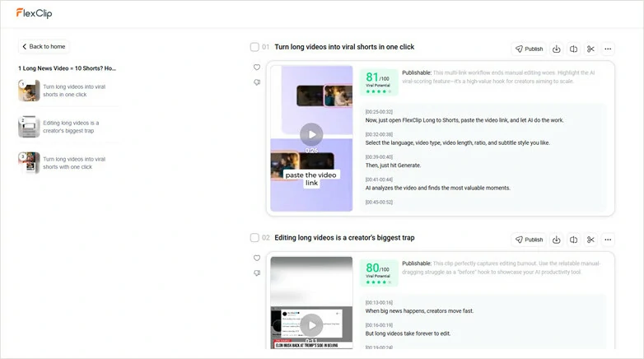The image size is (644, 359).
Task: Open split-compare icon for clip 01
Action: [x=574, y=49]
